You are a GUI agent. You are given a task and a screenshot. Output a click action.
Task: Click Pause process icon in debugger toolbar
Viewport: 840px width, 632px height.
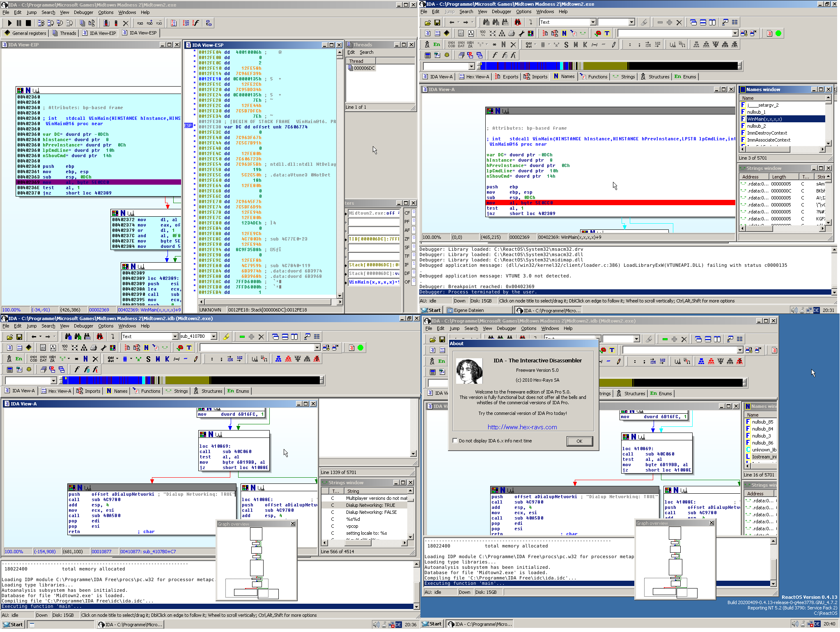click(x=19, y=23)
